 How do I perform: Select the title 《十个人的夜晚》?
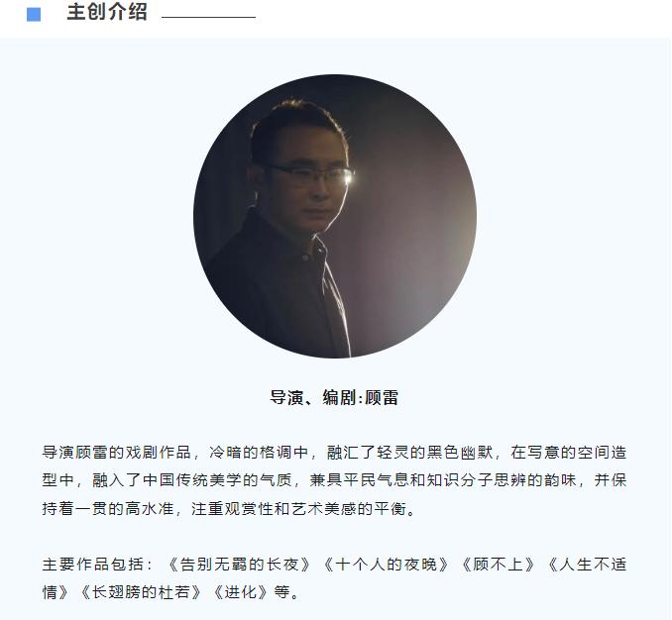coord(386,565)
